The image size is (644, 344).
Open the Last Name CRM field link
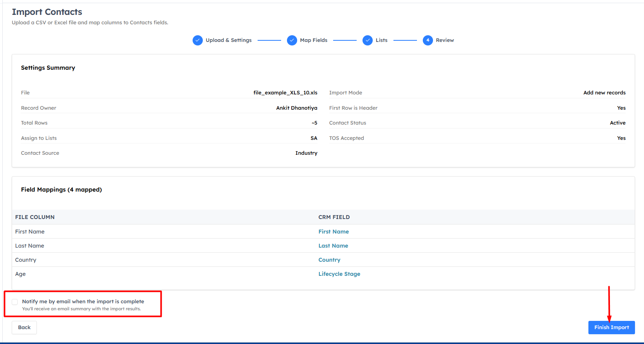[x=333, y=246]
